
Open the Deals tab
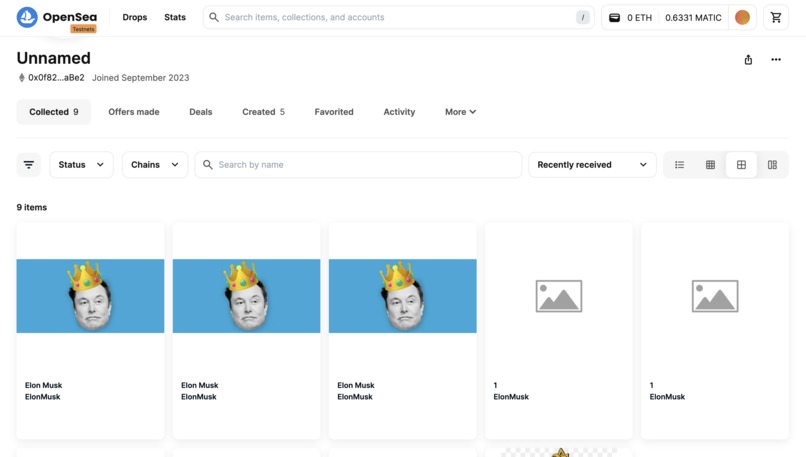tap(200, 112)
